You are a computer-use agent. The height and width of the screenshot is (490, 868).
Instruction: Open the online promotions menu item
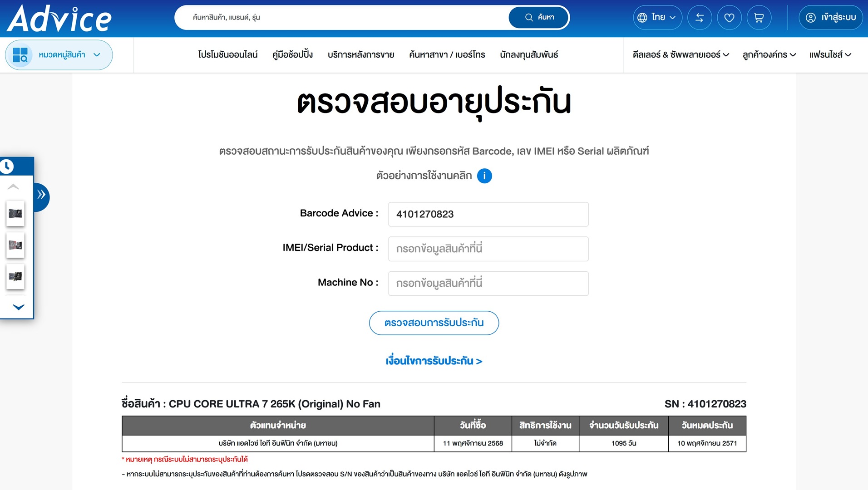pos(227,55)
